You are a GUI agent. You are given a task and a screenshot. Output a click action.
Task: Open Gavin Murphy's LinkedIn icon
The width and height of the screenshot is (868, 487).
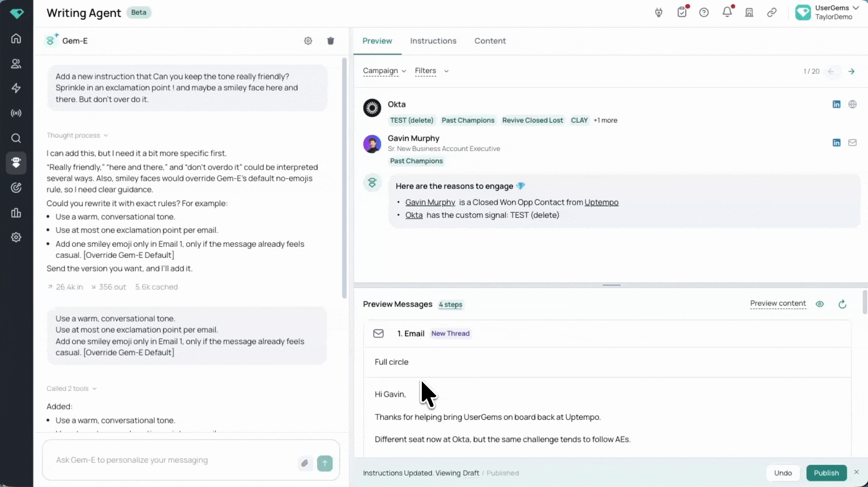pyautogui.click(x=836, y=142)
